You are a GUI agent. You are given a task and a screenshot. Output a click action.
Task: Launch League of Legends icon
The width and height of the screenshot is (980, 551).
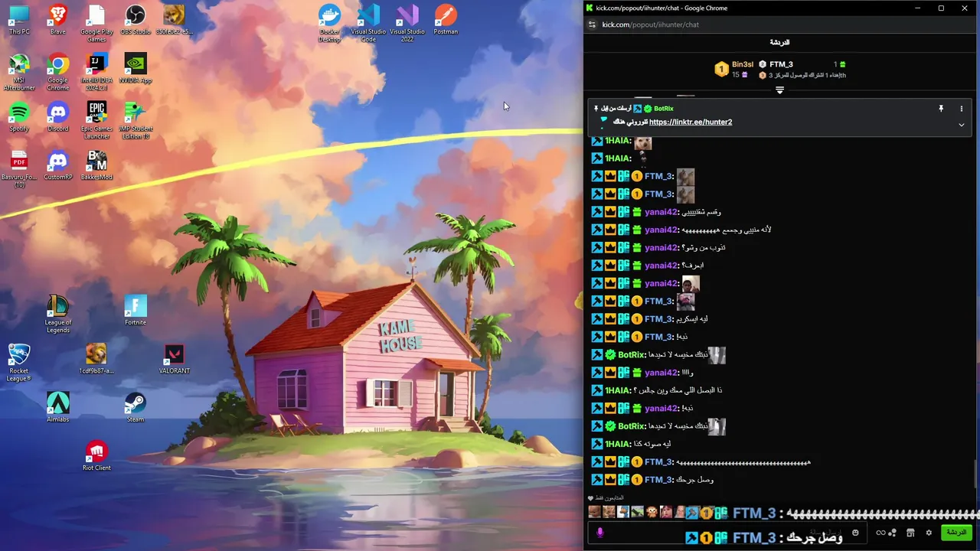pyautogui.click(x=57, y=315)
